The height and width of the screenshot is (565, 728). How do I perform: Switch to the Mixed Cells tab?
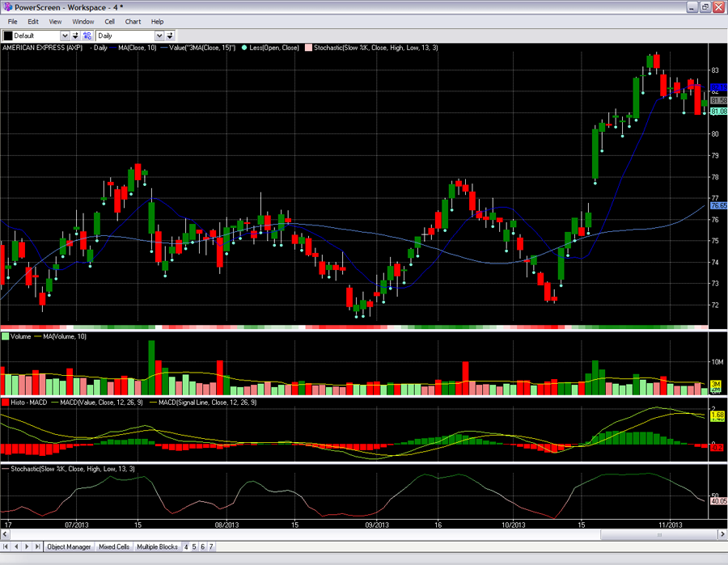114,547
